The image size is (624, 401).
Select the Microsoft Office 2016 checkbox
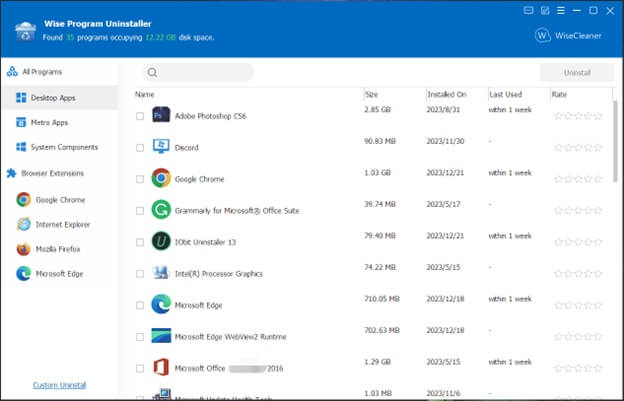[140, 368]
